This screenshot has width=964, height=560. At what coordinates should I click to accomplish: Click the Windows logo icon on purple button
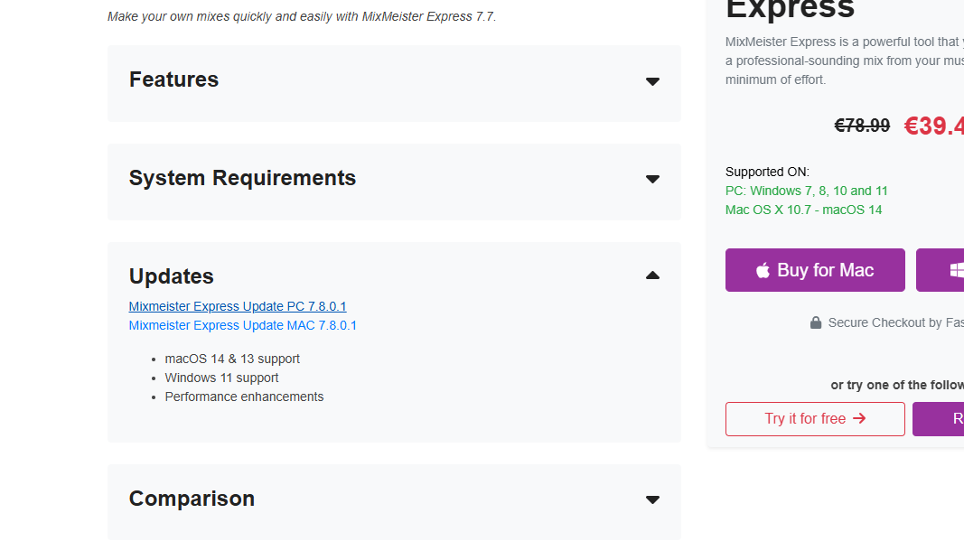click(x=957, y=270)
